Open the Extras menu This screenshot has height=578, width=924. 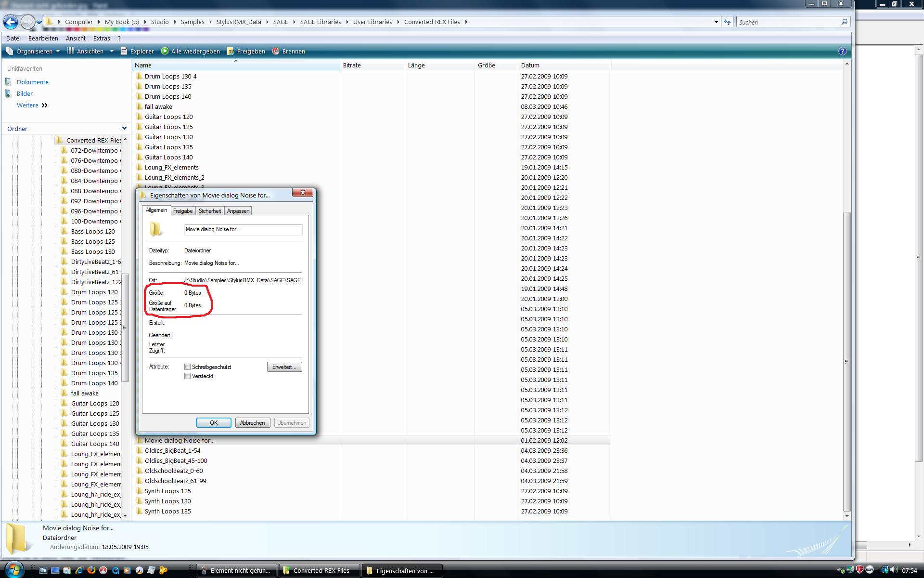(102, 38)
